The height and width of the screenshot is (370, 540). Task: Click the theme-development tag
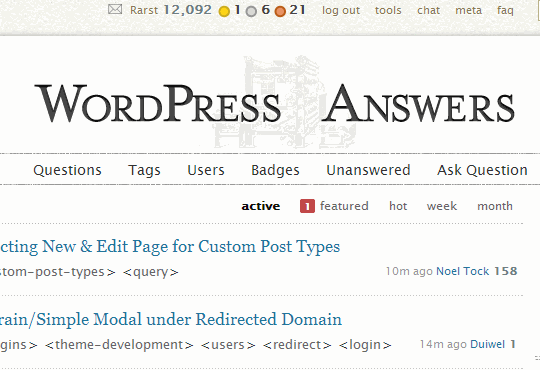tap(119, 345)
